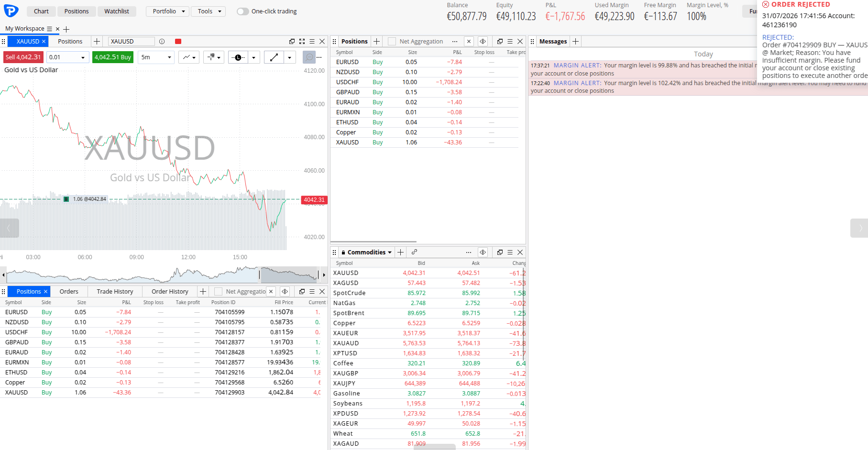Open ellipsis options in Commodities panel

(469, 252)
